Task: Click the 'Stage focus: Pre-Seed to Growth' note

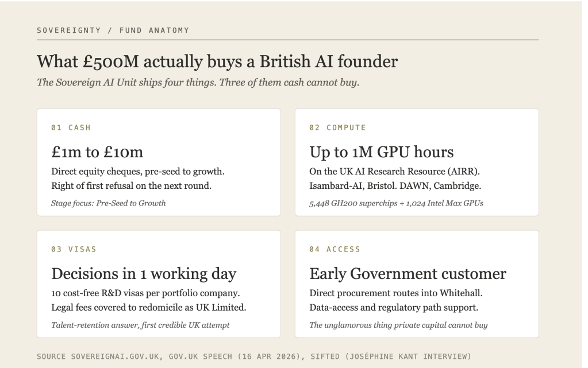Action: [109, 203]
